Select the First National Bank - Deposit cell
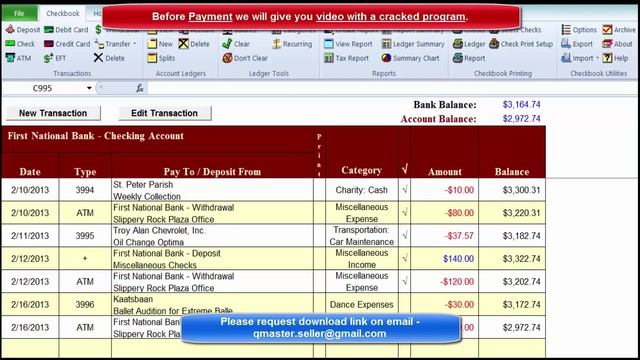 pos(212,258)
